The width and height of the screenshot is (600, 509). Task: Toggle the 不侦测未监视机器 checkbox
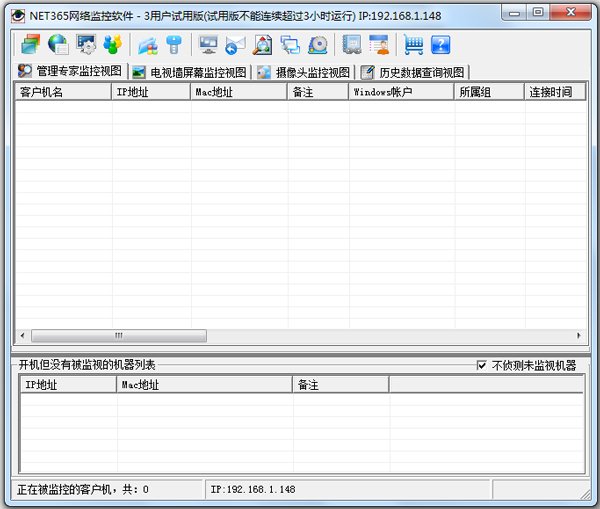(483, 365)
